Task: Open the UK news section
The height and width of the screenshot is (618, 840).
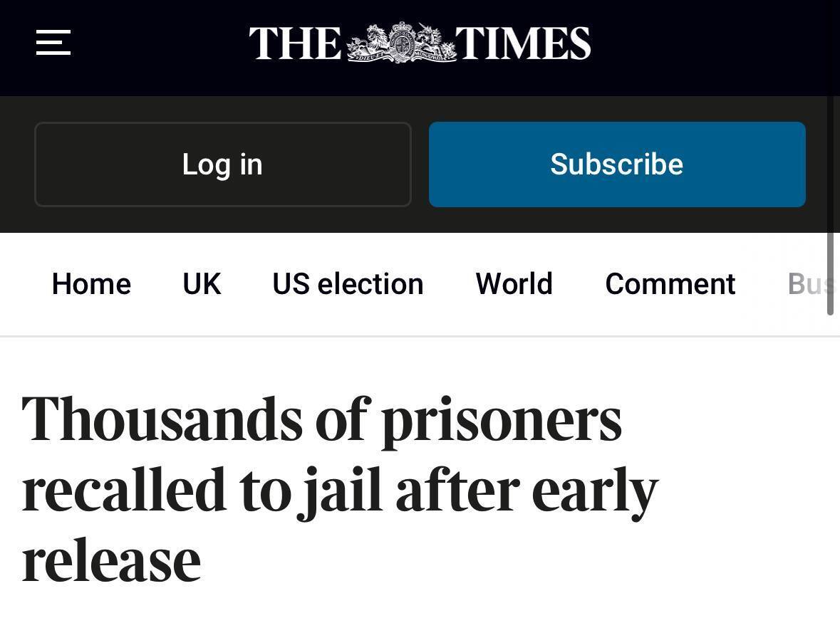Action: click(x=202, y=284)
